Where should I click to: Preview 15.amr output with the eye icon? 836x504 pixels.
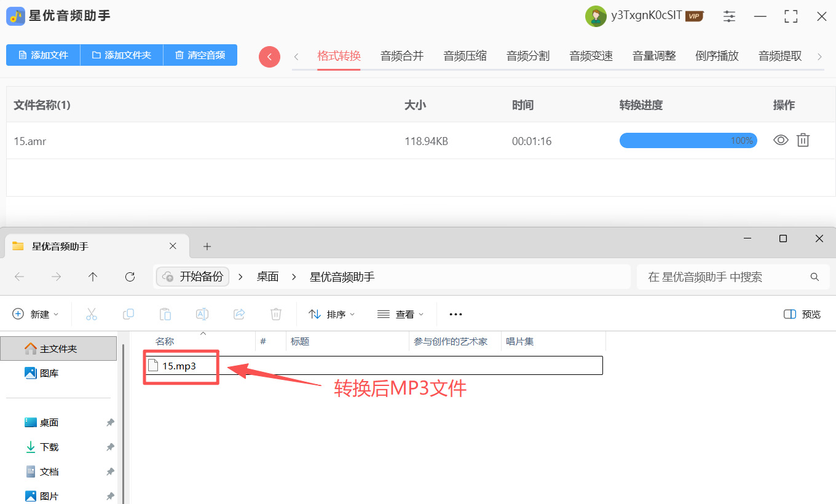781,140
